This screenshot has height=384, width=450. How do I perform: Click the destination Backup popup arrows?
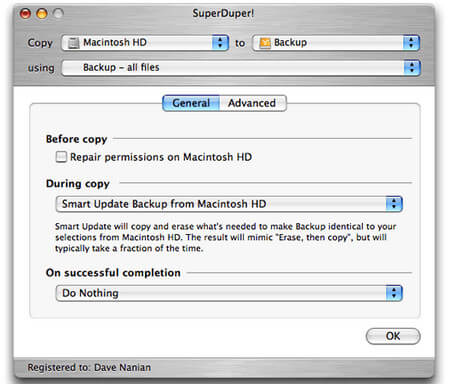coord(411,43)
